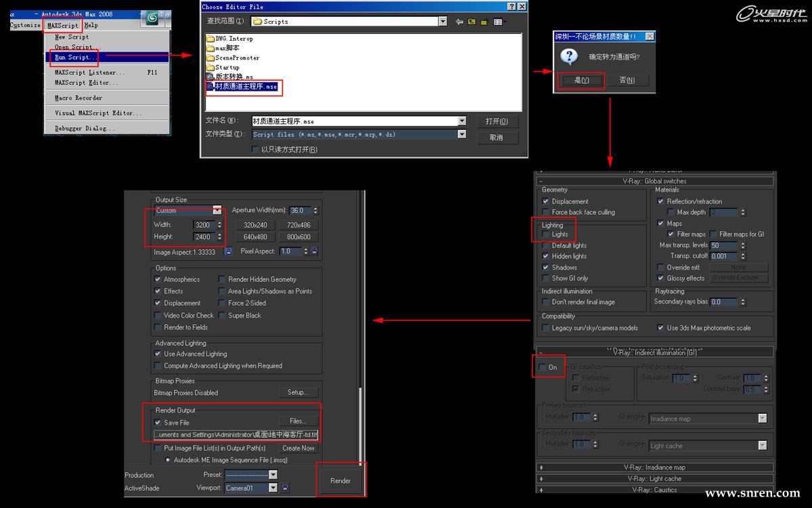
Task: Click the Files... button in Render Output
Action: point(298,421)
